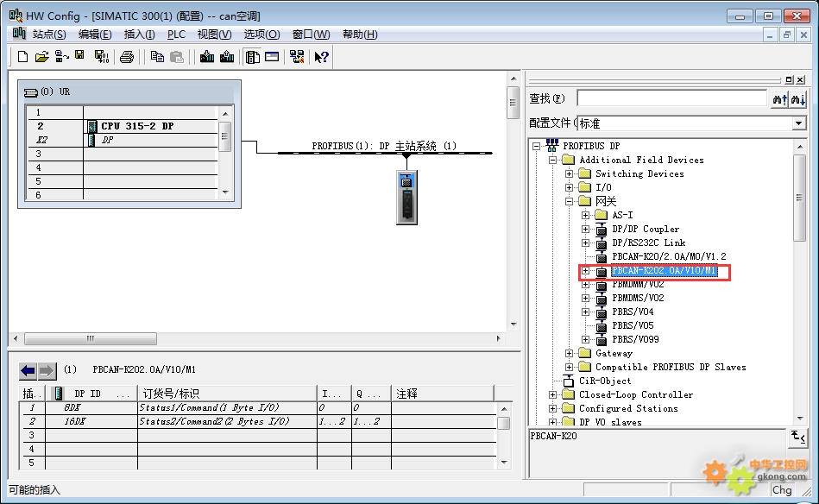This screenshot has height=504, width=819.
Task: Click Download to Module icon
Action: click(207, 57)
